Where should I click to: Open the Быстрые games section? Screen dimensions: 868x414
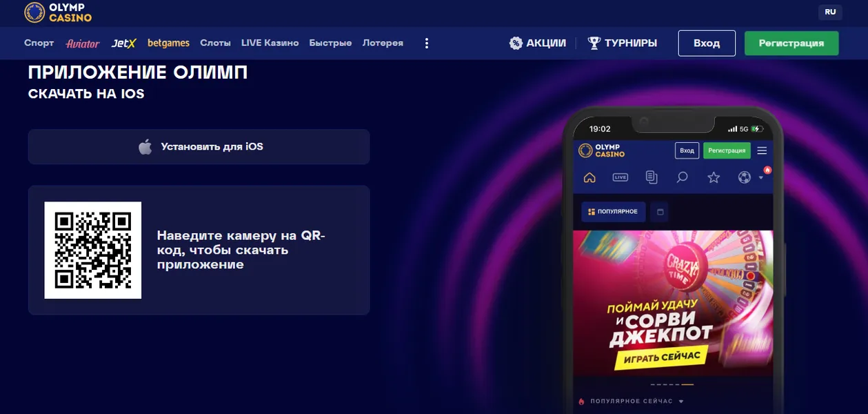(x=330, y=43)
